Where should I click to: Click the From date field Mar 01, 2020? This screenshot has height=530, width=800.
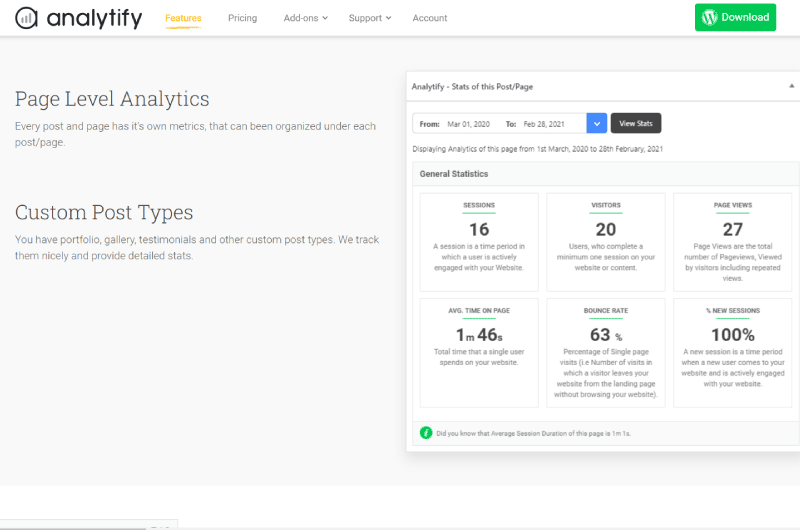tap(468, 124)
